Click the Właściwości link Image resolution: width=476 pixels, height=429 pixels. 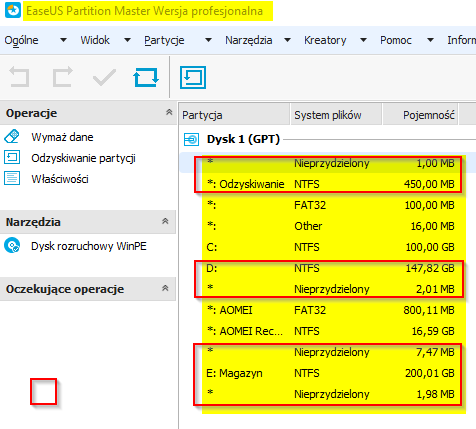point(60,179)
